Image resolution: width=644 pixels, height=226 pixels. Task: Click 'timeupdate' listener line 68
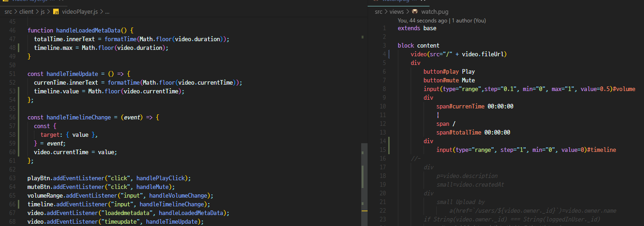(116, 221)
